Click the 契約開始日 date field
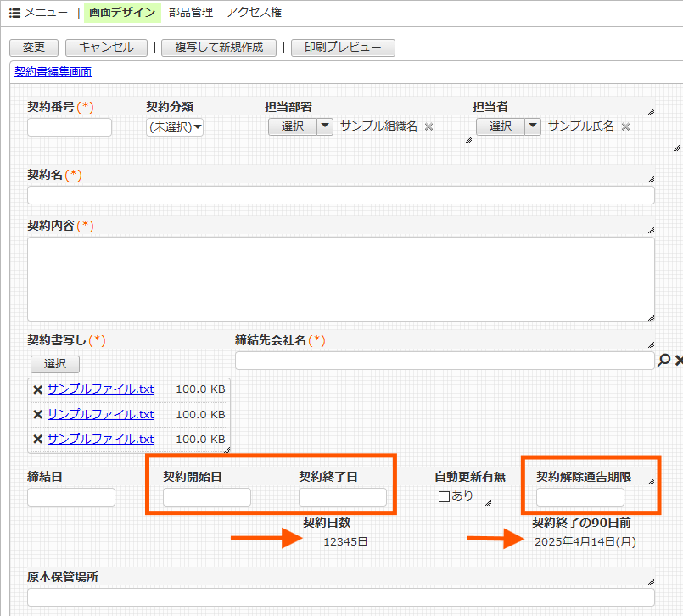The height and width of the screenshot is (616, 683). click(207, 497)
